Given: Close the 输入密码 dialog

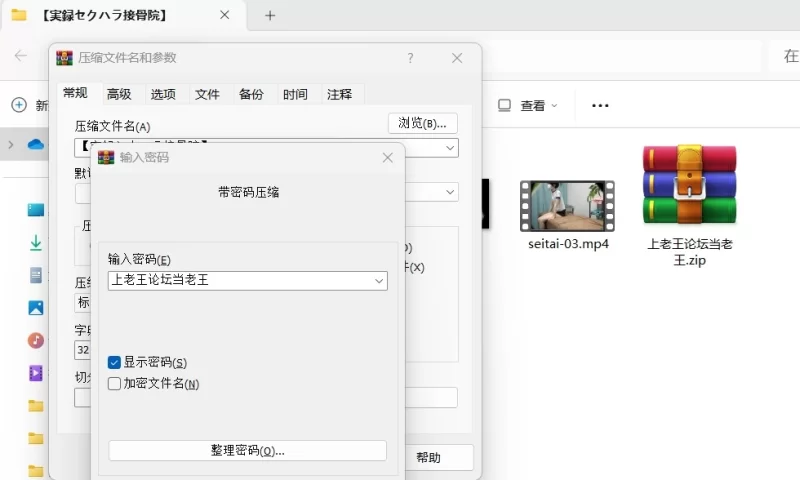Looking at the screenshot, I should click(388, 158).
